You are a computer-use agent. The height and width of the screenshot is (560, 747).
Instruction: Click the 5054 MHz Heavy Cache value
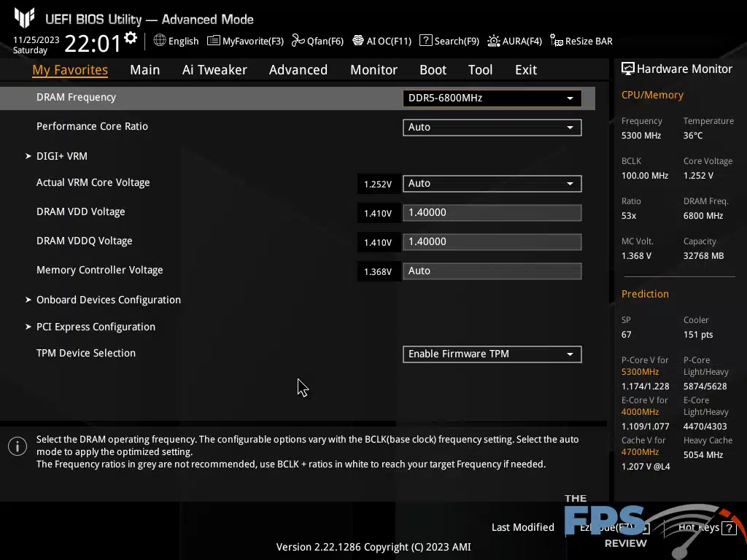point(703,455)
